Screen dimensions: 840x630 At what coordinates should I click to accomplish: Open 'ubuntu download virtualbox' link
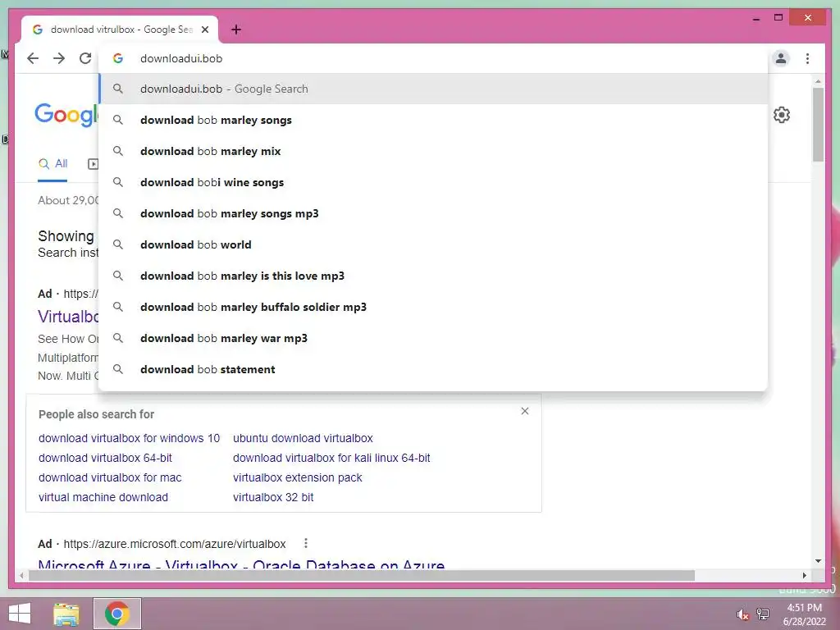(303, 438)
